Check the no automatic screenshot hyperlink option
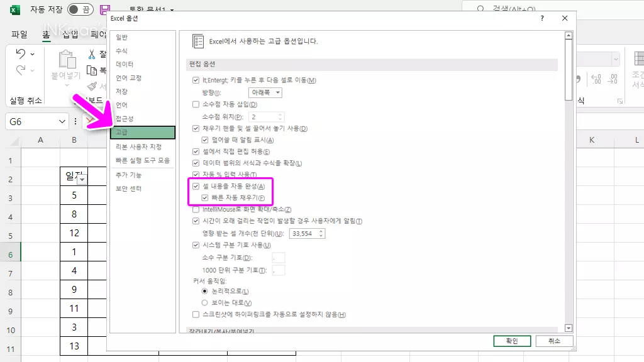644x362 pixels. (x=196, y=314)
